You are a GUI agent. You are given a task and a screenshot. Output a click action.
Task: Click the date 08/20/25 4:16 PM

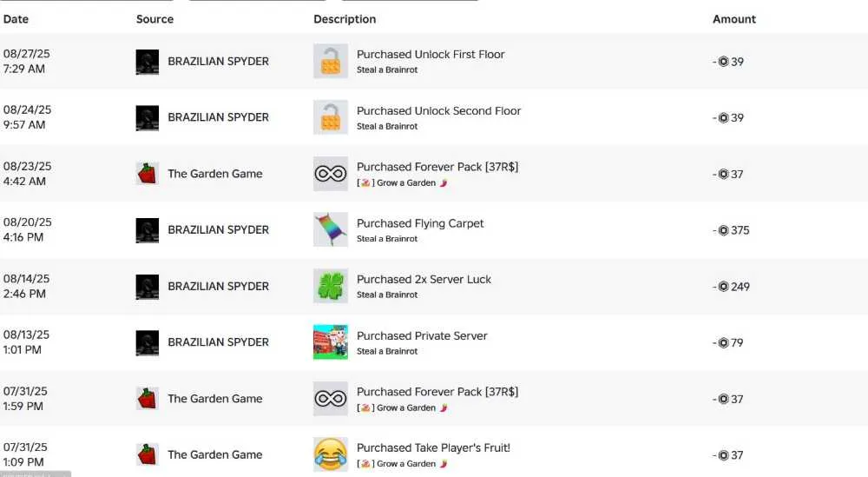[27, 229]
